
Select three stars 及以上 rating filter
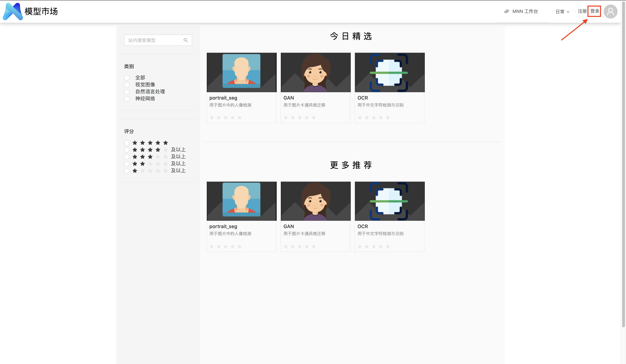click(127, 157)
